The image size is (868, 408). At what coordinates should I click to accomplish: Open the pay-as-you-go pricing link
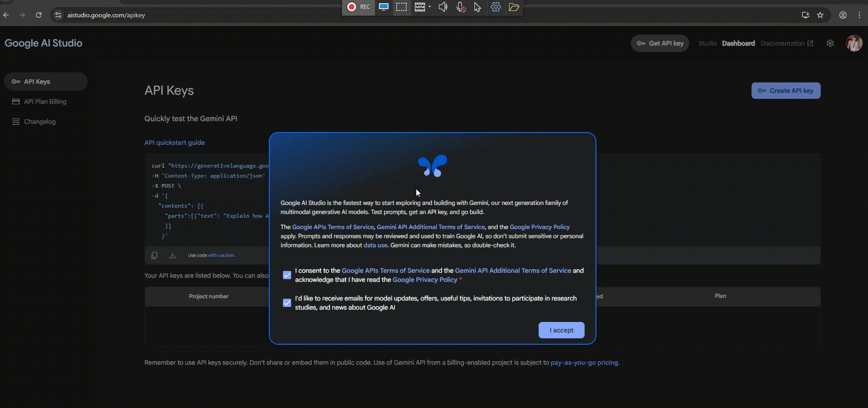pos(585,363)
